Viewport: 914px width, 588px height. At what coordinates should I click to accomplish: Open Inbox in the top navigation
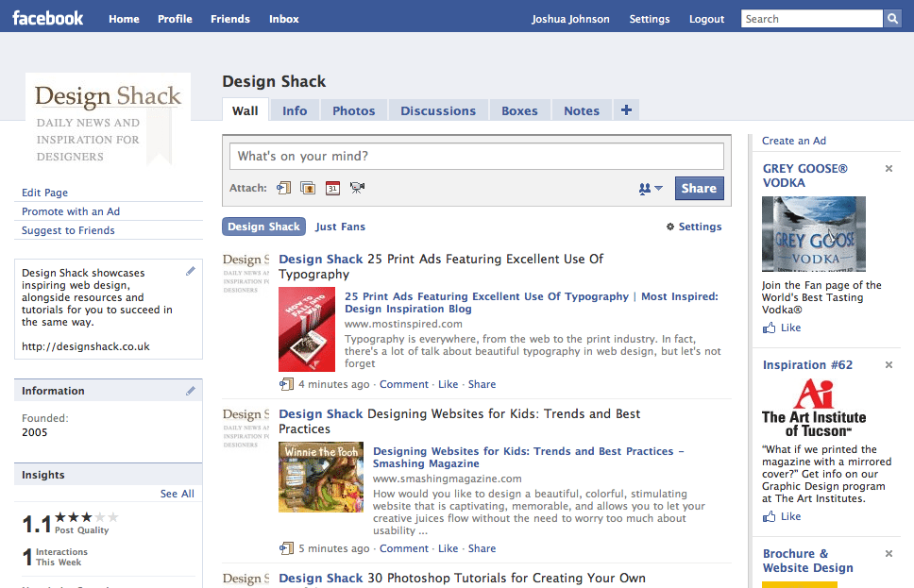point(284,19)
